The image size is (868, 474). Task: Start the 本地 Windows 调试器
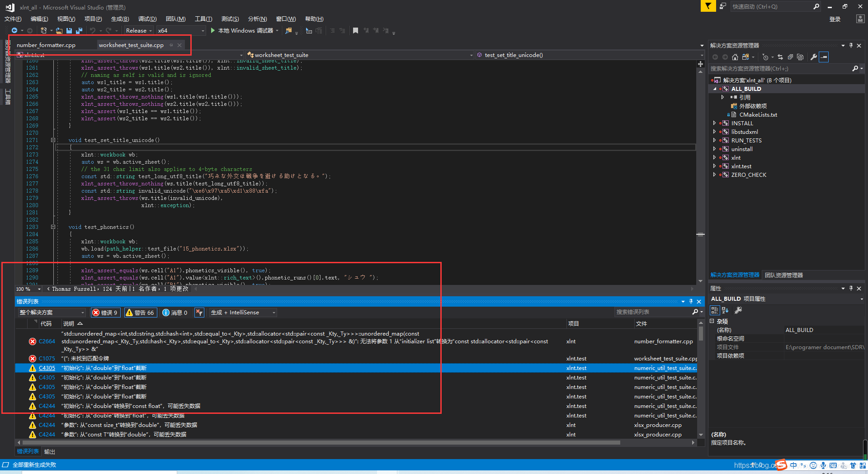244,30
